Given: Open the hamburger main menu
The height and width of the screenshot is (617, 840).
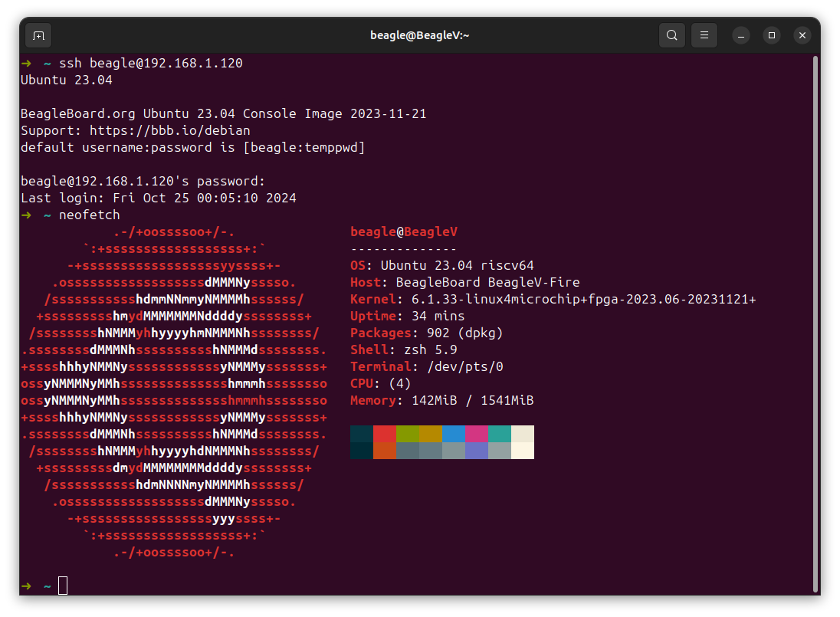Looking at the screenshot, I should pos(704,35).
